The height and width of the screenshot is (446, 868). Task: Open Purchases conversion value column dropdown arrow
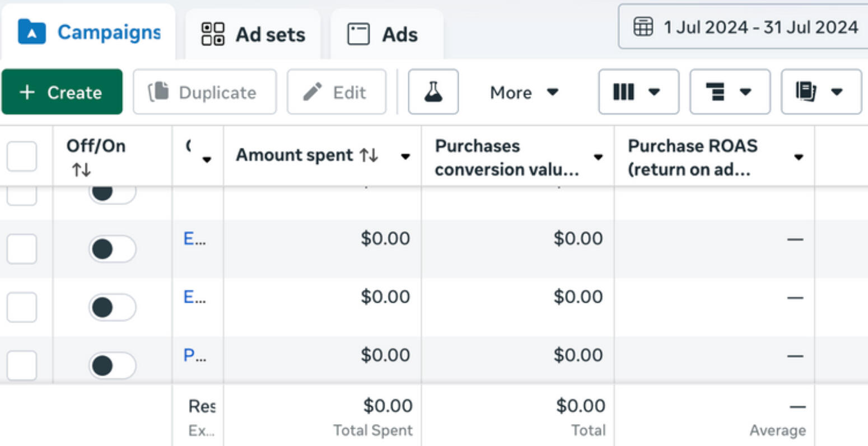[x=598, y=157]
